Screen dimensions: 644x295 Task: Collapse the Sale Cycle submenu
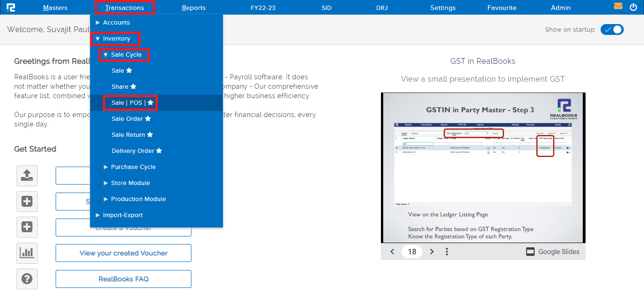(125, 55)
